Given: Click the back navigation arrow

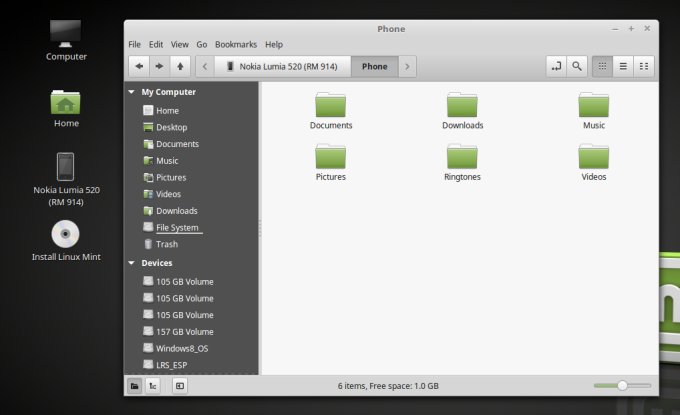Looking at the screenshot, I should coord(138,66).
